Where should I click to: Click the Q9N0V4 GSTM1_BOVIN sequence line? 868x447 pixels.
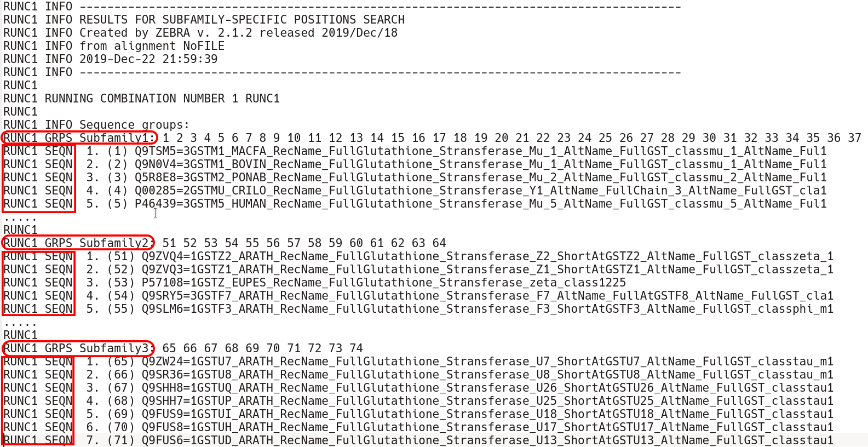(x=415, y=164)
